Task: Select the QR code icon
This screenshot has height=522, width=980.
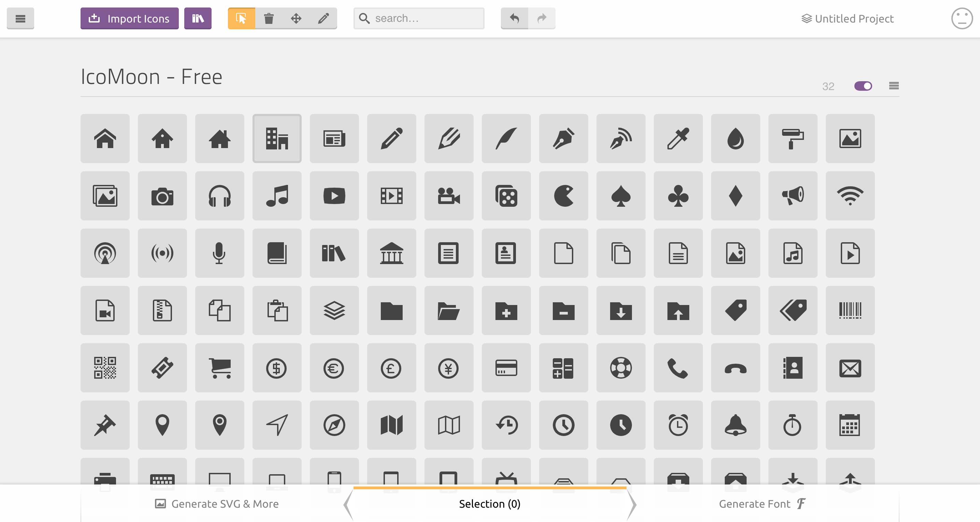Action: coord(105,367)
